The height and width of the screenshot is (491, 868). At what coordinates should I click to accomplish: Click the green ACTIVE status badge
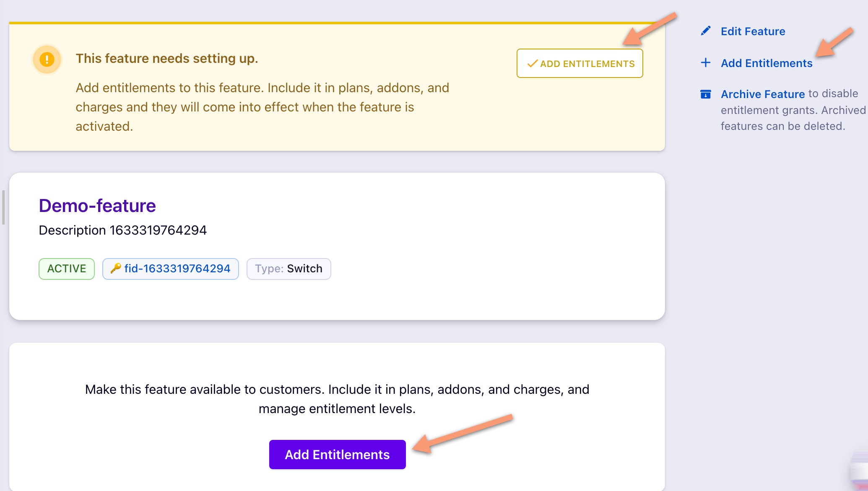tap(67, 269)
